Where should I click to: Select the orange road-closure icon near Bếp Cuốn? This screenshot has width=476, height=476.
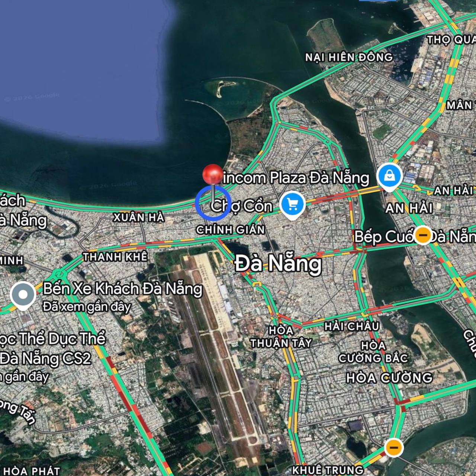[422, 235]
